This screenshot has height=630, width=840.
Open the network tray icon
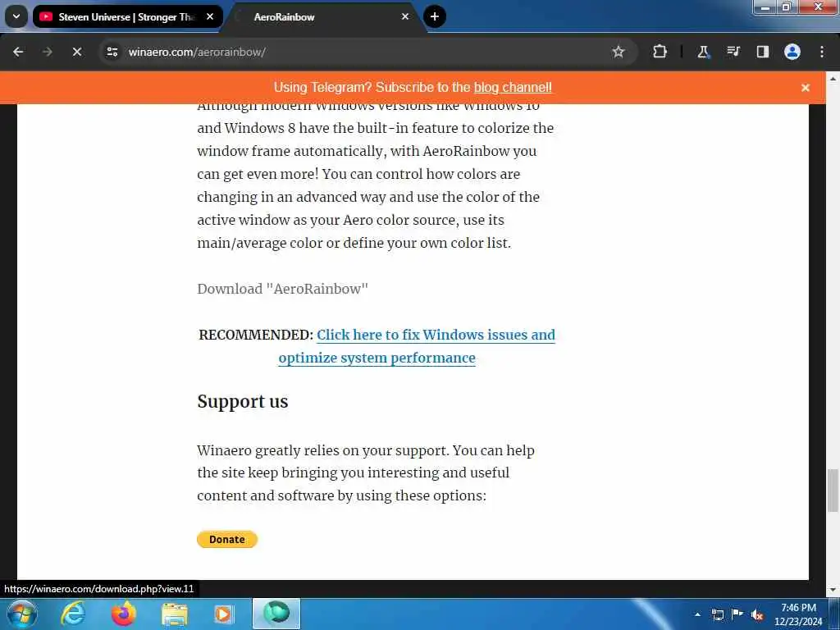click(717, 614)
